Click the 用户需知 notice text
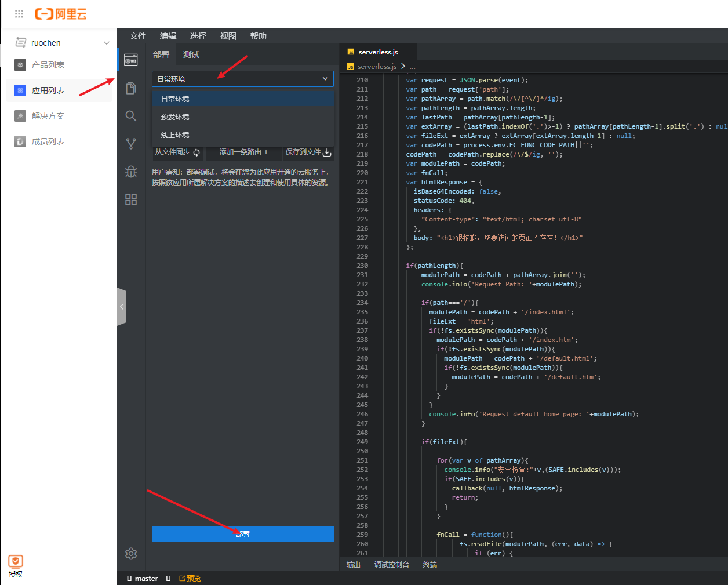The image size is (728, 585). [x=242, y=177]
